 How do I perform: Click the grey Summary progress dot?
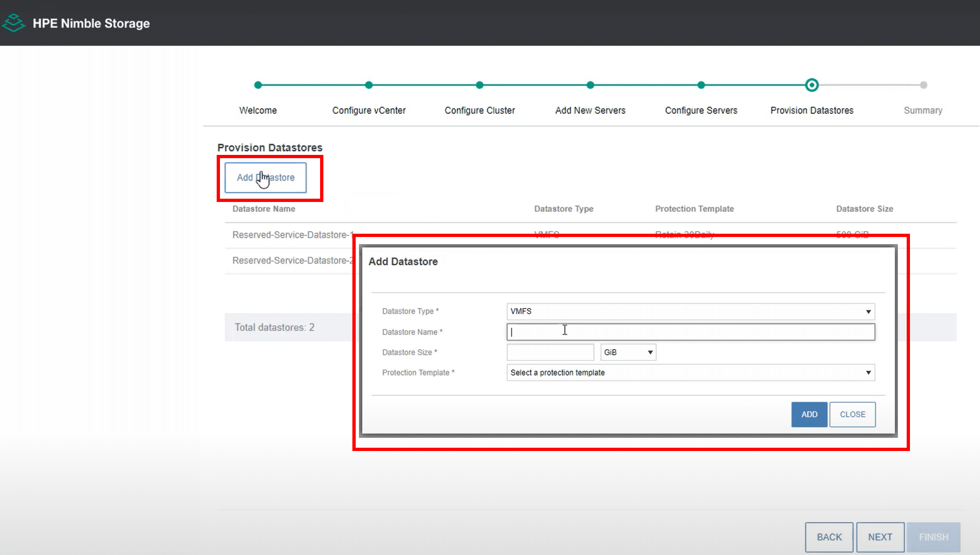tap(924, 85)
